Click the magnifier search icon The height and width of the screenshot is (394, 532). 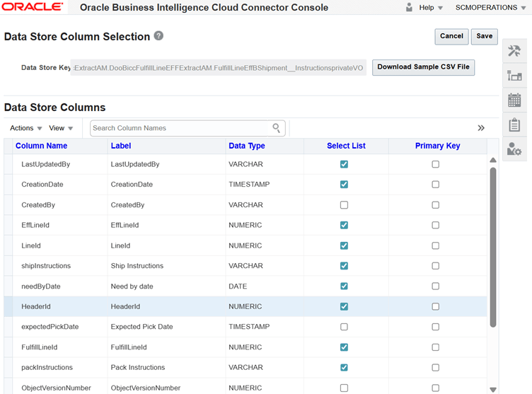(x=276, y=128)
